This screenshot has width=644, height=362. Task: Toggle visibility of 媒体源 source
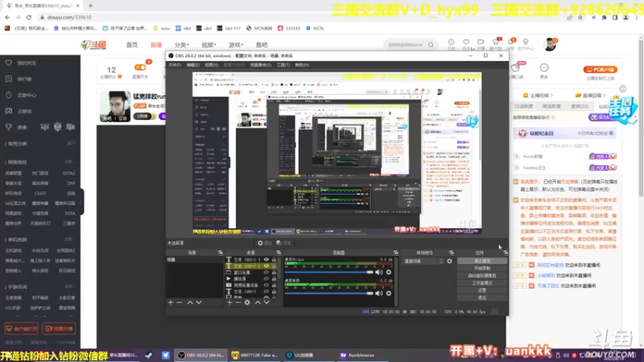click(266, 278)
